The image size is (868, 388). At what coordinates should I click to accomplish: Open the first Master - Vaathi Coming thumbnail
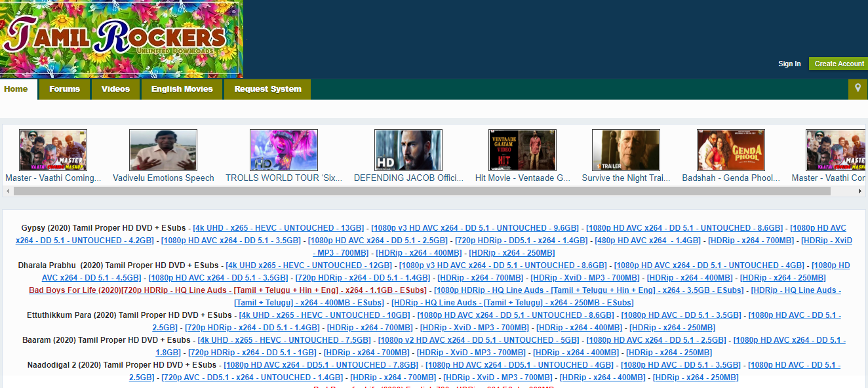coord(53,150)
